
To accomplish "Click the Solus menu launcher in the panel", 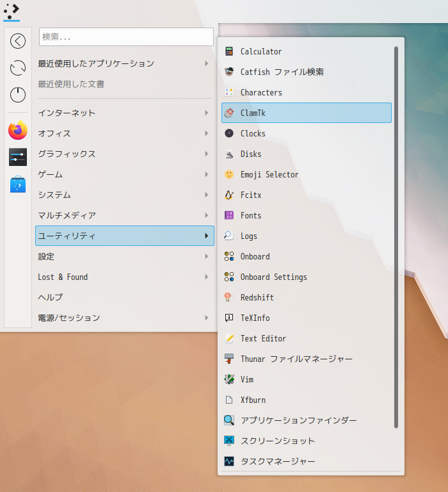I will coord(12,12).
